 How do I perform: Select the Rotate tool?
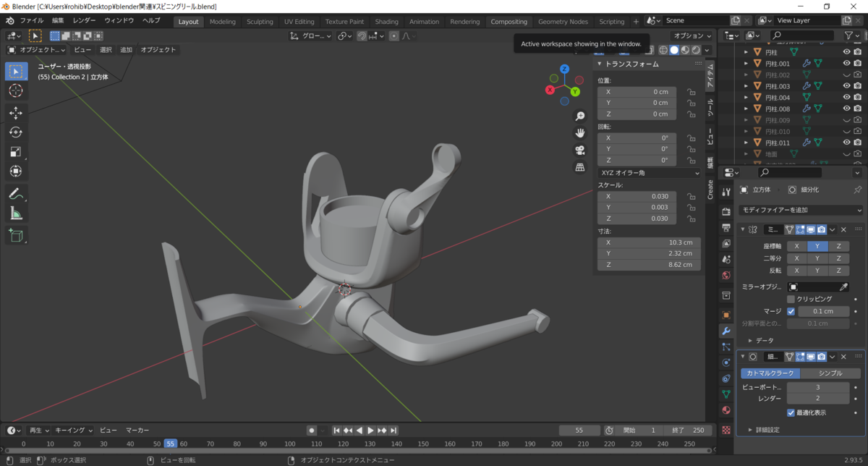tap(16, 132)
